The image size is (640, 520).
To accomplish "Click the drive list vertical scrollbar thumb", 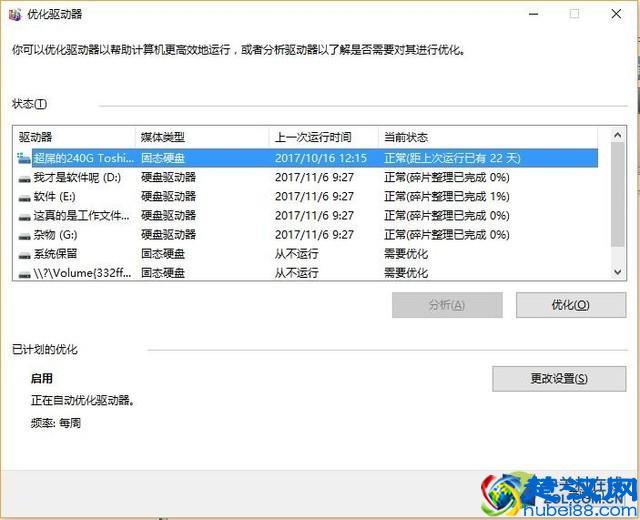I will tap(618, 194).
